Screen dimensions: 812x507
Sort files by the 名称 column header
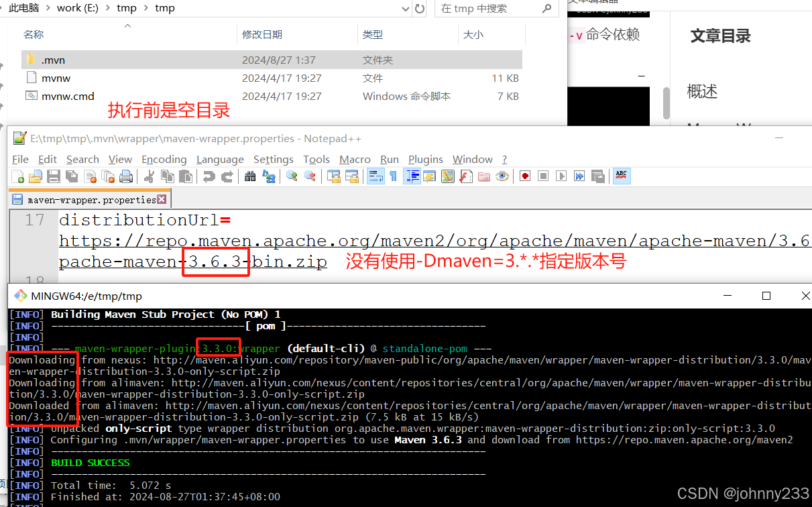point(32,34)
